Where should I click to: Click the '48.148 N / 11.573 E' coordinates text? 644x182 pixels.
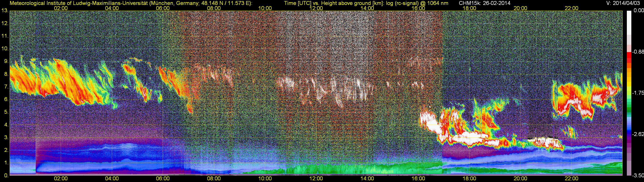coord(225,3)
